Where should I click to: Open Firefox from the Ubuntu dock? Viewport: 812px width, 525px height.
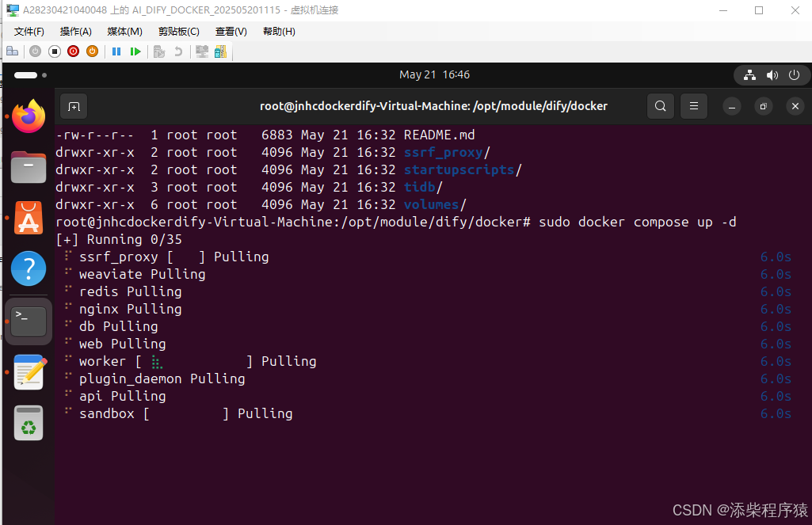(29, 116)
